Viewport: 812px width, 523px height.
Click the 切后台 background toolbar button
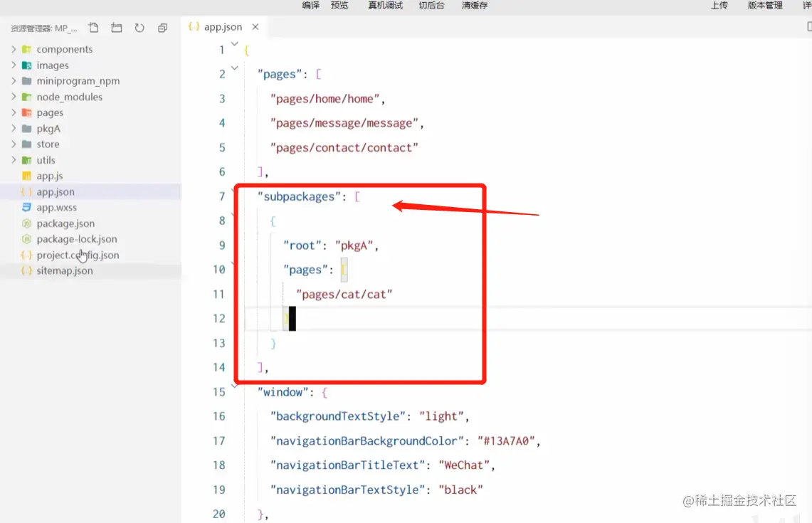[431, 5]
